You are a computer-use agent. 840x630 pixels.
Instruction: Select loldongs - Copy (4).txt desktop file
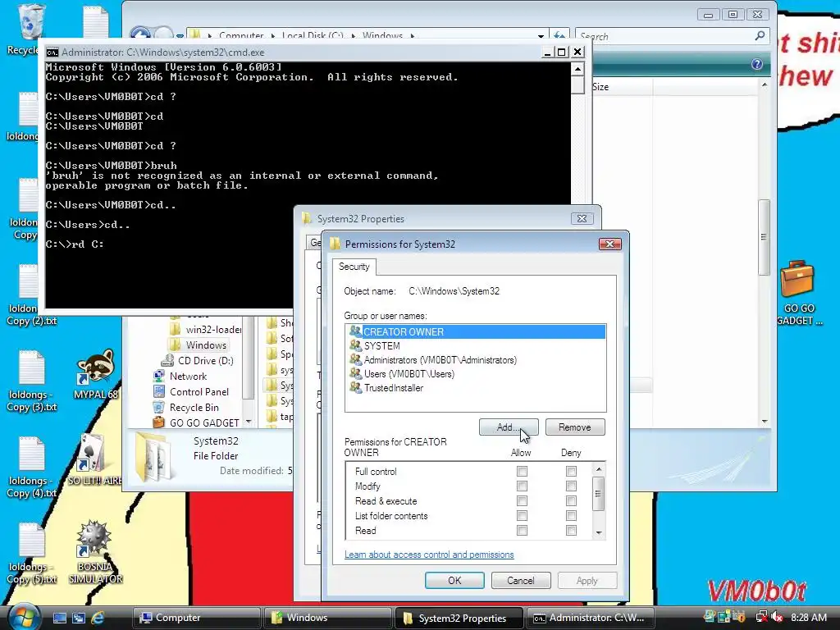pos(32,467)
